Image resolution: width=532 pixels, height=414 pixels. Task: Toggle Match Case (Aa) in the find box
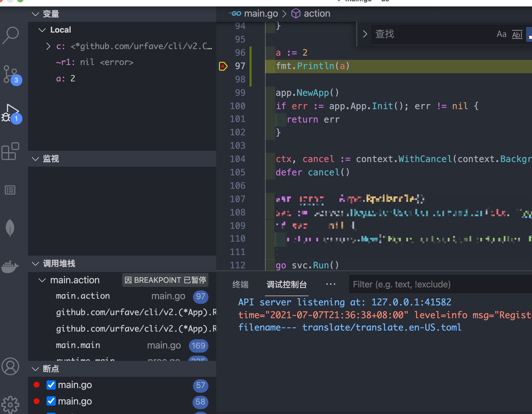[x=501, y=34]
